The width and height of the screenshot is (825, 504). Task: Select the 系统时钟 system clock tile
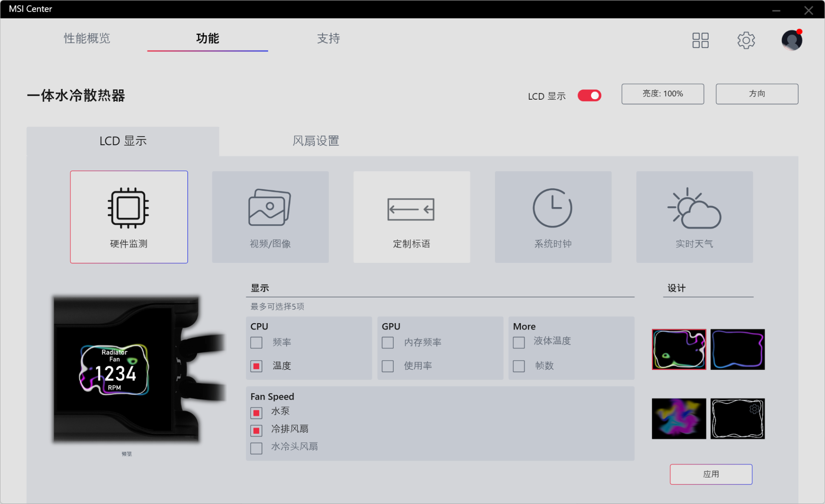(553, 217)
